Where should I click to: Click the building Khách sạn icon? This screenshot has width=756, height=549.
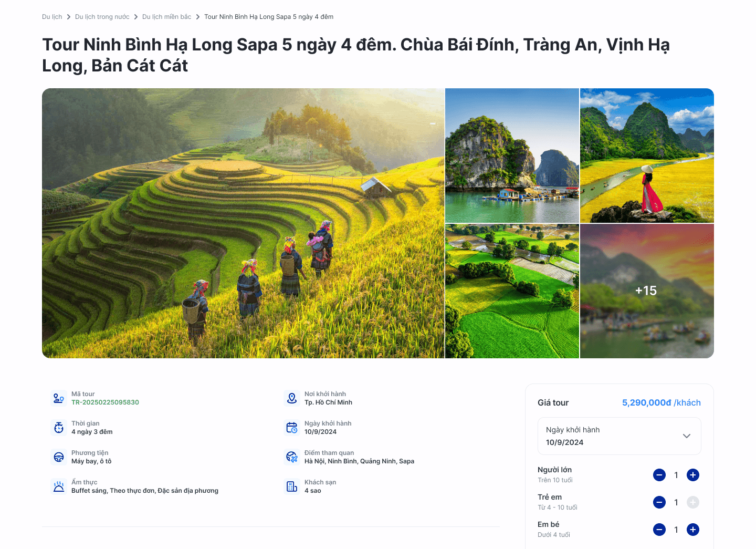tap(292, 486)
